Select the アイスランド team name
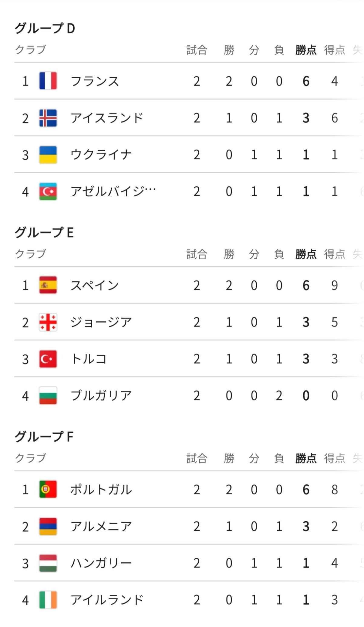 coord(107,118)
